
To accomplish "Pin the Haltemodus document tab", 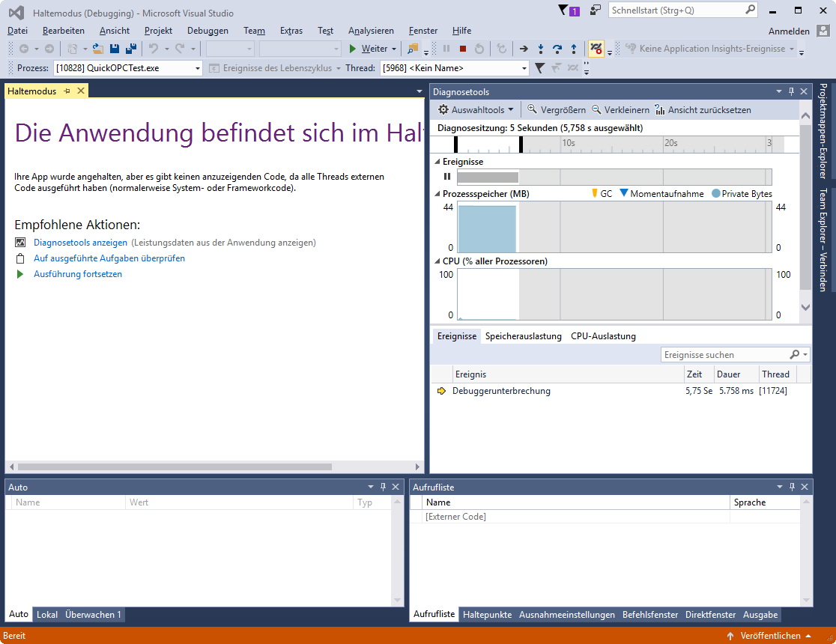I will (x=67, y=91).
